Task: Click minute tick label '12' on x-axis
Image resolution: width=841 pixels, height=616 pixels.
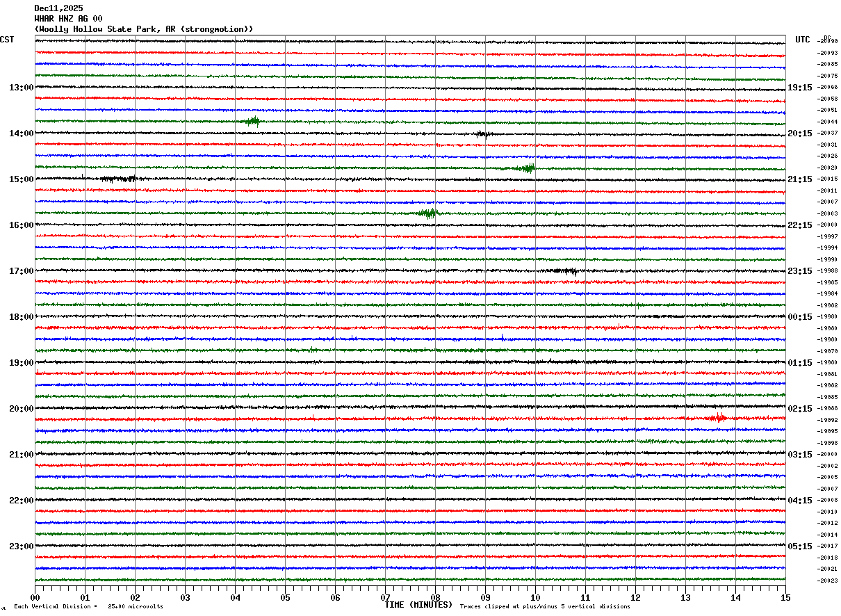Action: click(635, 597)
